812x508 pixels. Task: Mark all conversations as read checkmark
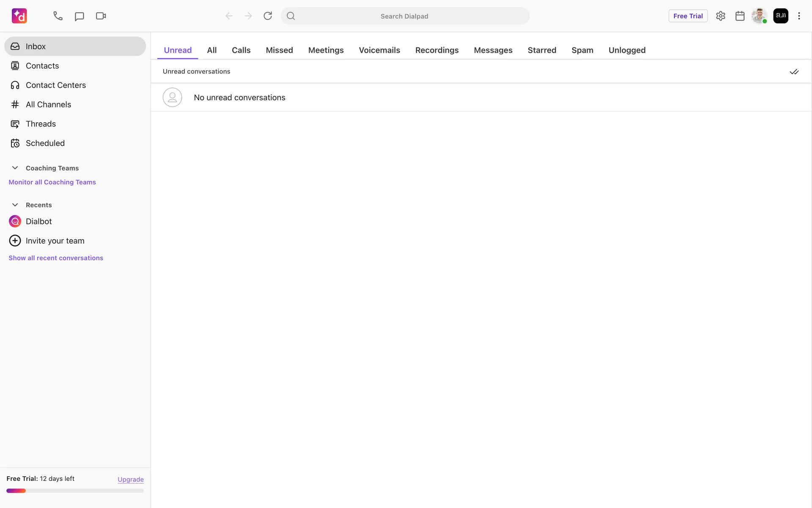point(794,72)
